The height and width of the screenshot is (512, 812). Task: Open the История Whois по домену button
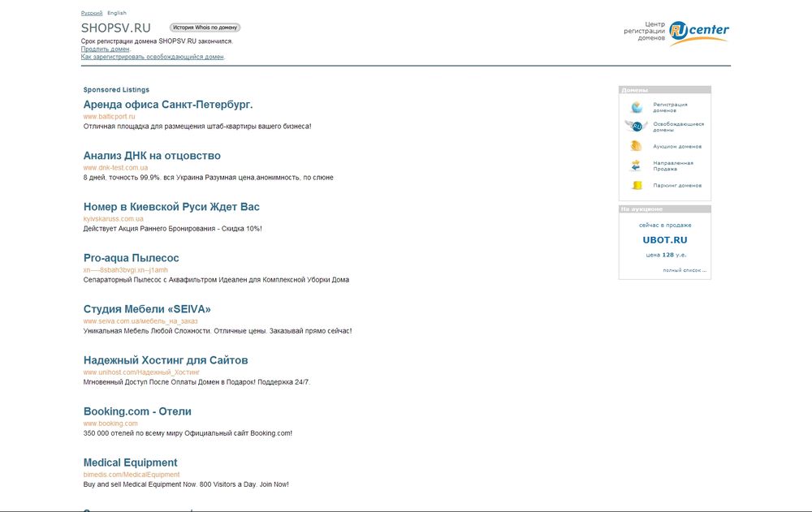(205, 28)
